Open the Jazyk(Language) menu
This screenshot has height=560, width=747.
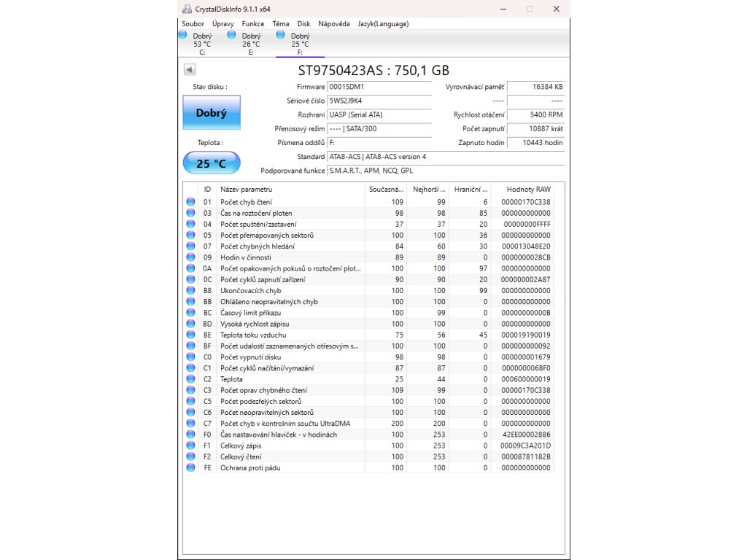[x=383, y=23]
